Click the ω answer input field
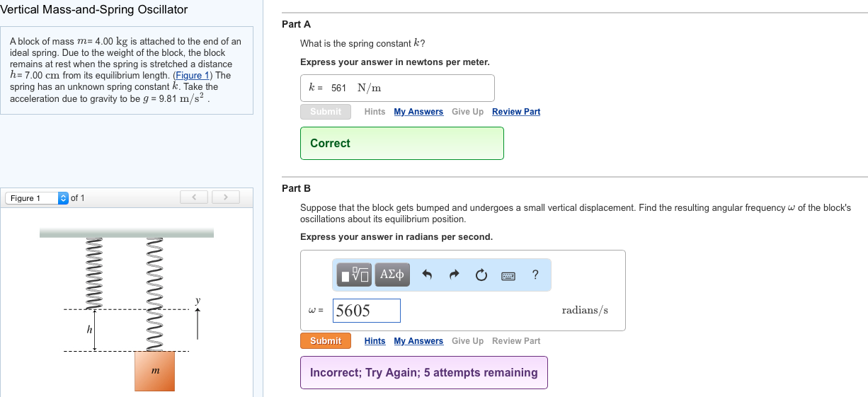Viewport: 868px width, 397px height. point(367,311)
